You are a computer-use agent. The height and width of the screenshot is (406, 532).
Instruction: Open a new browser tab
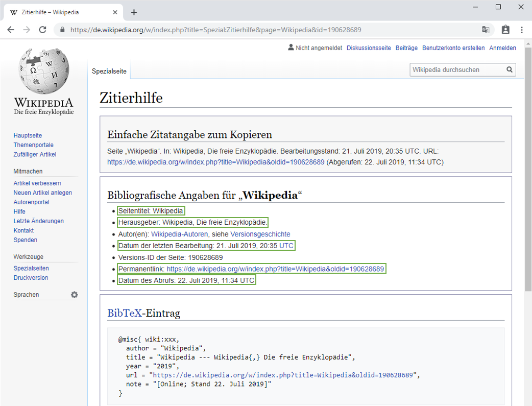134,12
